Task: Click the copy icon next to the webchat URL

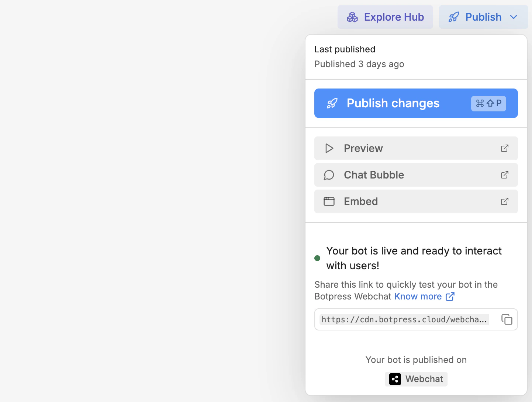Action: 507,319
